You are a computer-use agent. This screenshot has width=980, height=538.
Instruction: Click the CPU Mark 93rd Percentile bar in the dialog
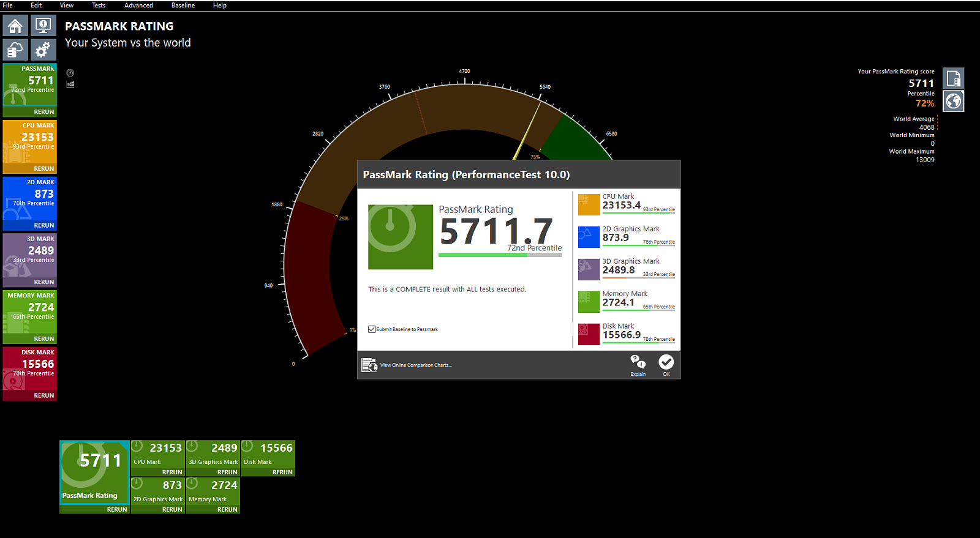click(x=638, y=213)
